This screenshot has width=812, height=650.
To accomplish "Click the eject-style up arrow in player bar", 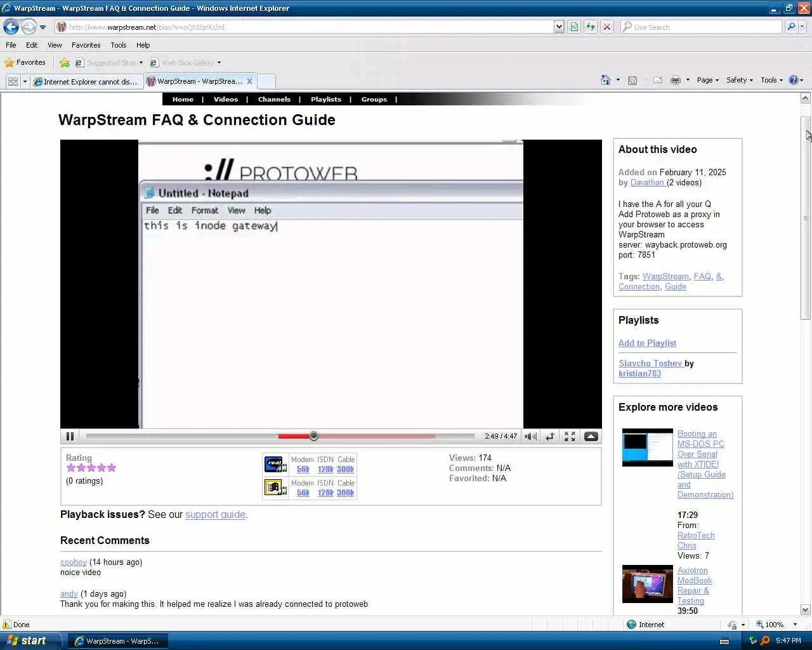I will click(x=591, y=436).
